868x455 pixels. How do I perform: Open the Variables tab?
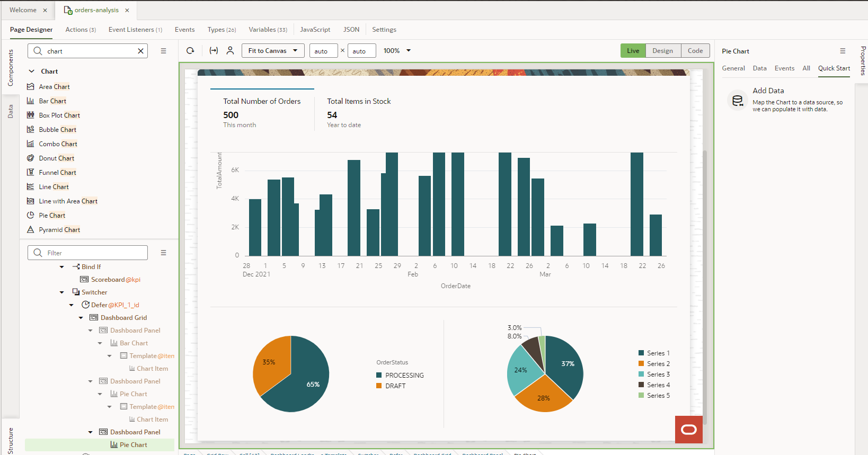(x=268, y=30)
